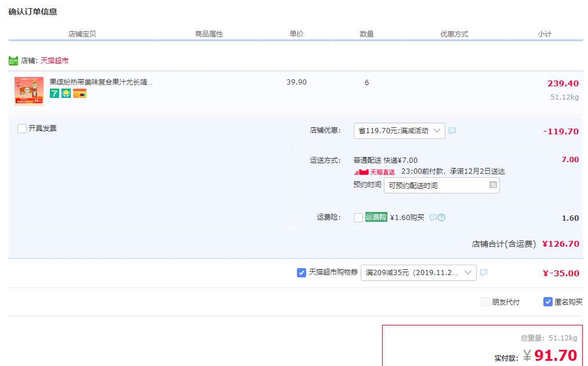Click the discount amount -119.70
The width and height of the screenshot is (588, 366).
(561, 131)
